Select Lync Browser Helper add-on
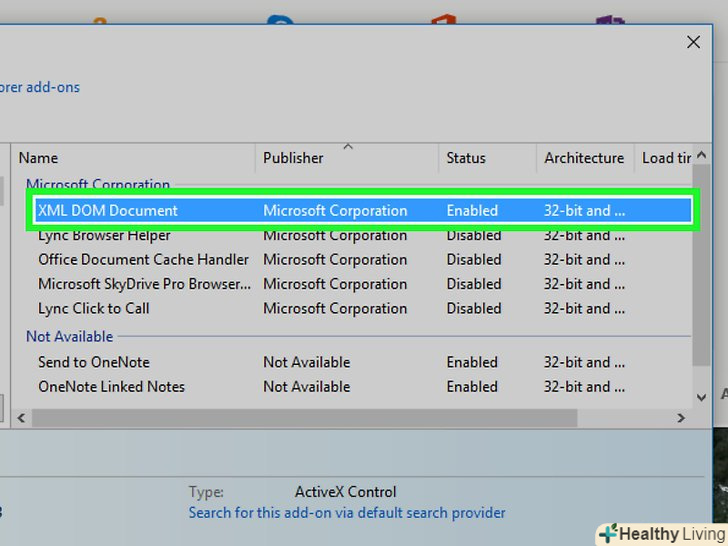 pyautogui.click(x=104, y=236)
